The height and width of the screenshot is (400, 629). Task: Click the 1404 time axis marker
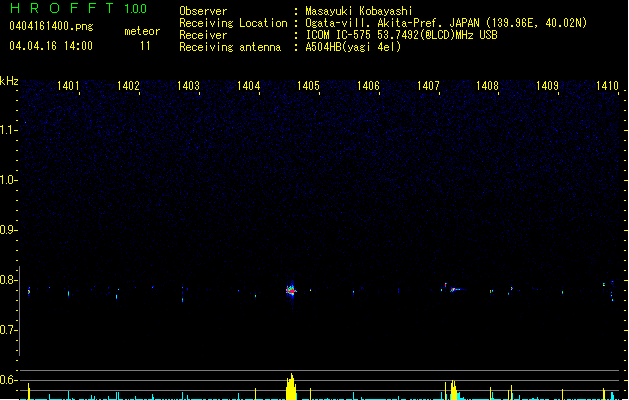pos(248,86)
